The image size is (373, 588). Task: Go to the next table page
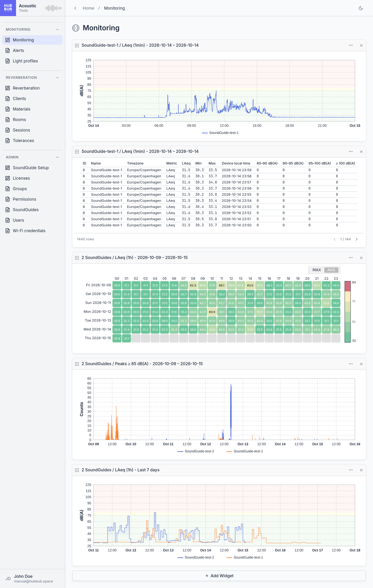(x=356, y=239)
